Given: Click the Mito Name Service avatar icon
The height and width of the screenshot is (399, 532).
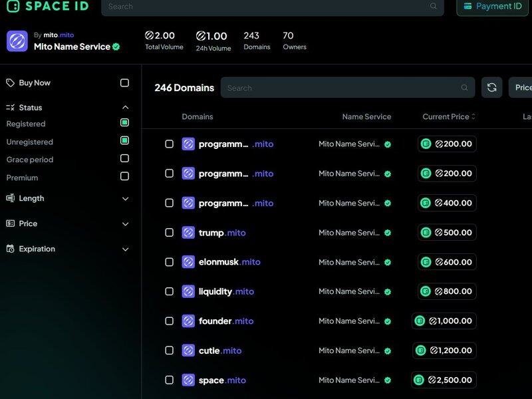Looking at the screenshot, I should (17, 41).
